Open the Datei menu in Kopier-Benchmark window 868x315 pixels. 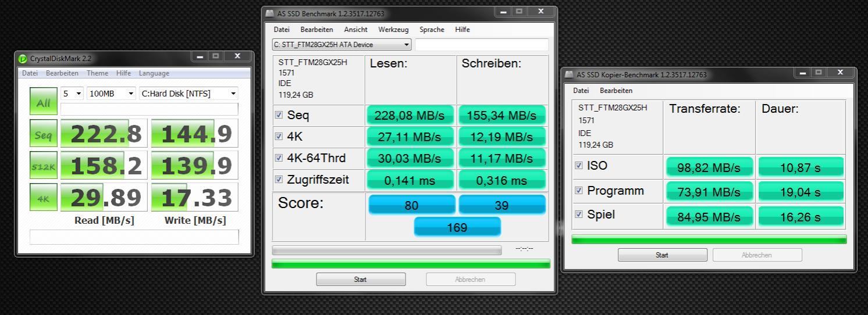(x=581, y=91)
